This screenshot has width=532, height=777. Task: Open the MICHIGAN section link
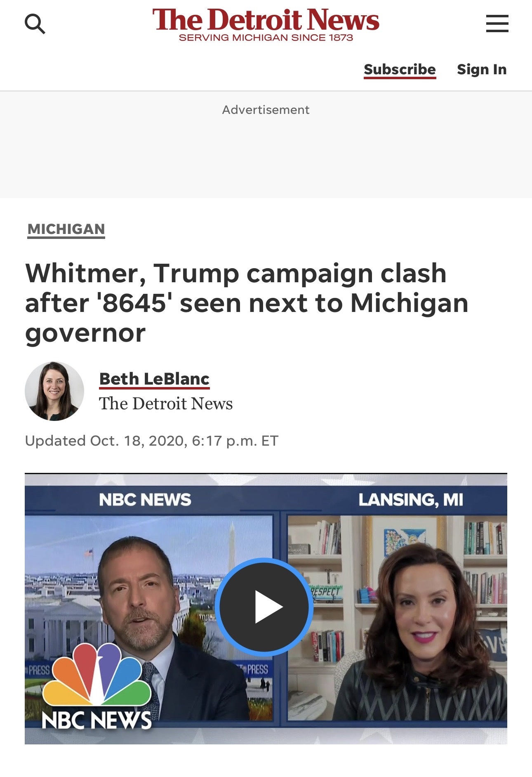pyautogui.click(x=66, y=229)
